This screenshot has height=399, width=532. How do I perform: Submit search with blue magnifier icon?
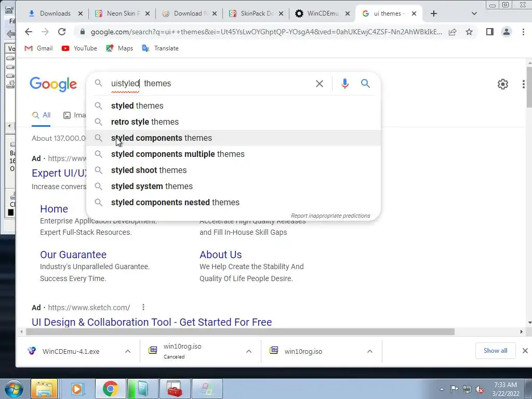click(365, 84)
